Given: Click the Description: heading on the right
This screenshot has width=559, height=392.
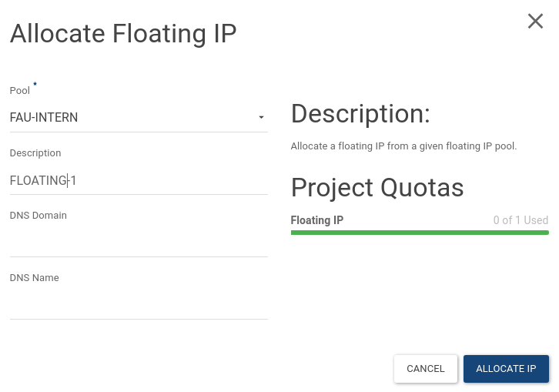Looking at the screenshot, I should click(360, 114).
